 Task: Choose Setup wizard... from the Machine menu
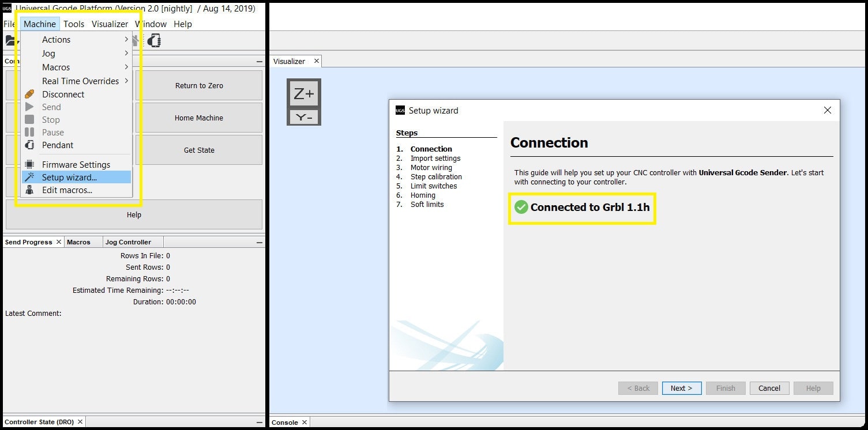pos(77,178)
